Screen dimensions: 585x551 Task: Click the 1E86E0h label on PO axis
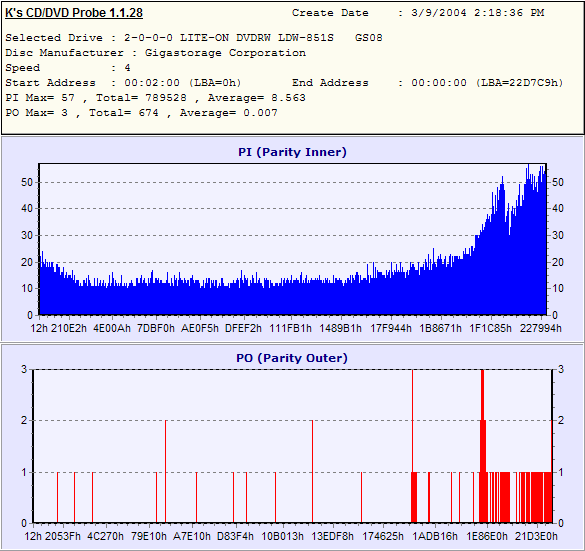coord(487,536)
